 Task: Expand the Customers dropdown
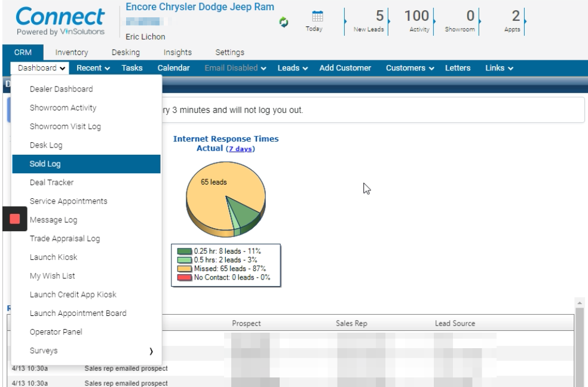(410, 68)
